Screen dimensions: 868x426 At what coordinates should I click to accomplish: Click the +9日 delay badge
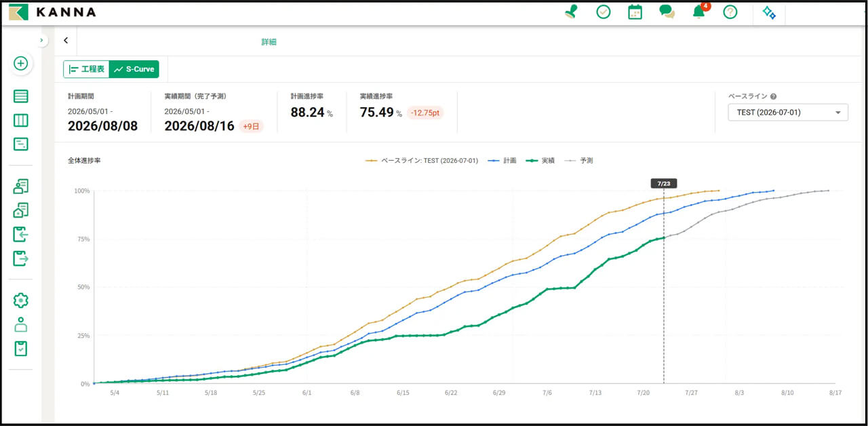pyautogui.click(x=251, y=126)
